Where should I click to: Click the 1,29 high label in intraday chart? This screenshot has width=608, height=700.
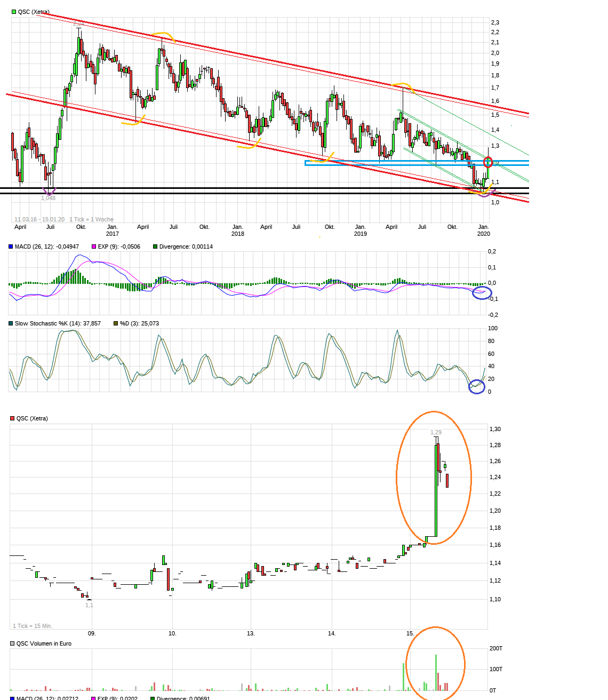pyautogui.click(x=436, y=432)
